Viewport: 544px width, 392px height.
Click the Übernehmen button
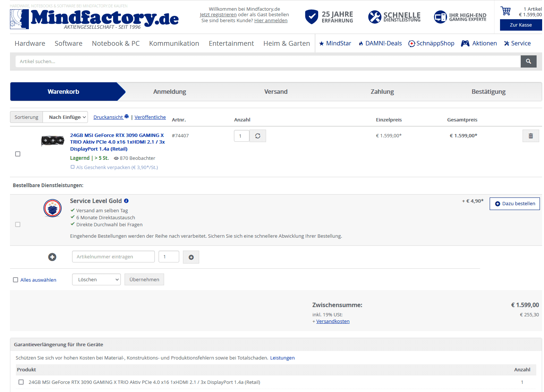coord(144,279)
